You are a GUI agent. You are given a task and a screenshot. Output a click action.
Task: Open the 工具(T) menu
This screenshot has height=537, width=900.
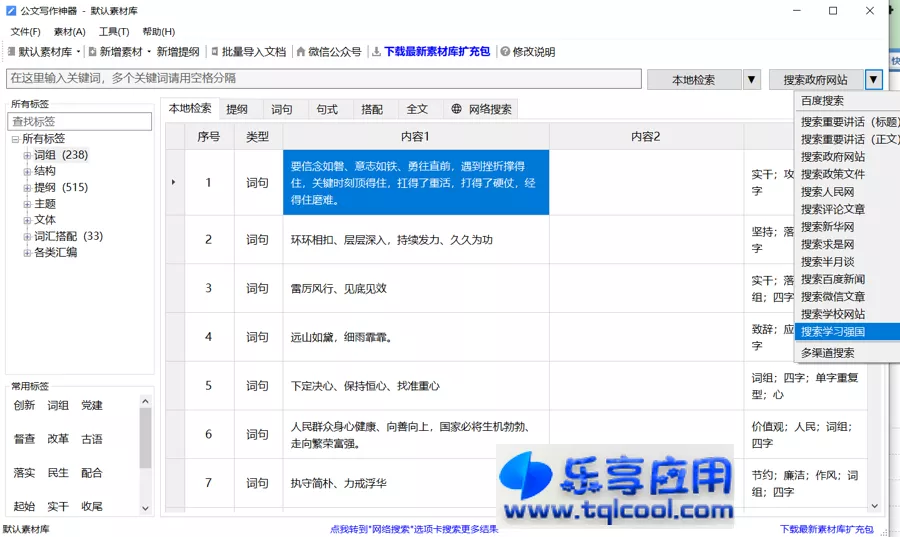[114, 32]
